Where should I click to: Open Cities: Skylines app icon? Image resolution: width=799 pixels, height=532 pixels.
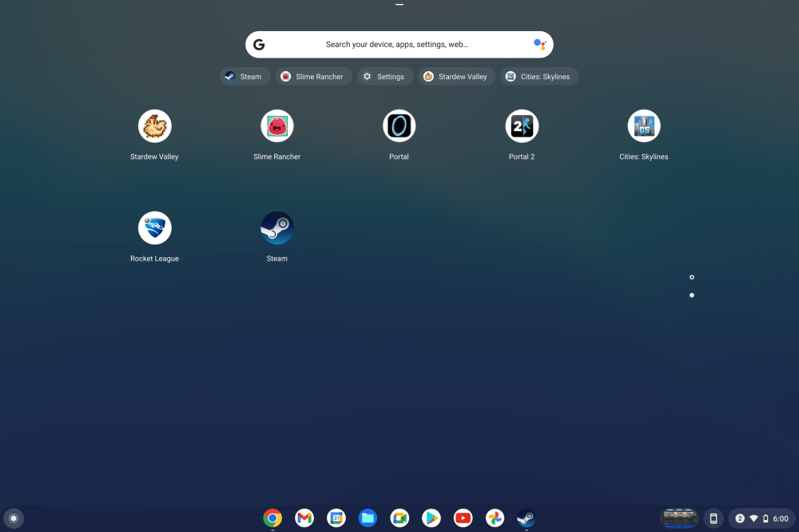[x=643, y=126]
